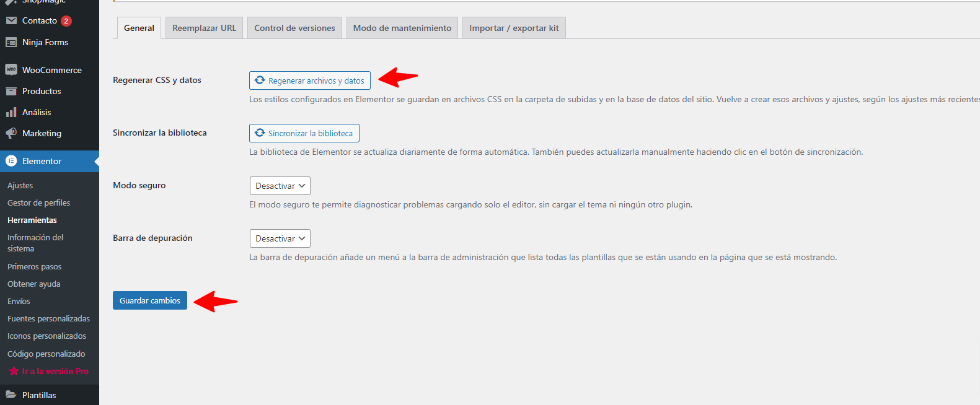Screen dimensions: 980x405
Task: Click the Regenerar archivos y datos button
Action: point(310,81)
